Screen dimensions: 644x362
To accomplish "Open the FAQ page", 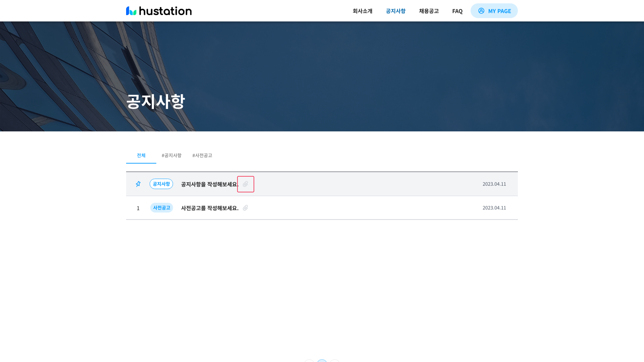I will tap(457, 11).
